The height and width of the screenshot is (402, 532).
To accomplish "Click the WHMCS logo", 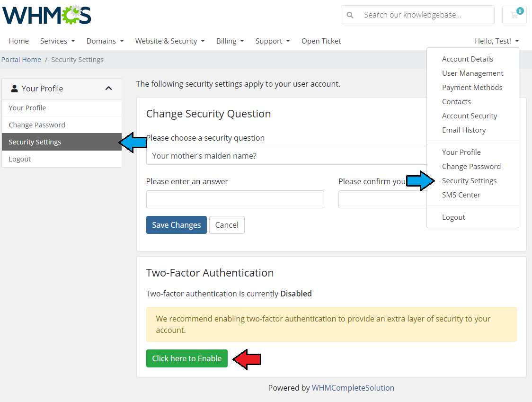I will (x=46, y=15).
